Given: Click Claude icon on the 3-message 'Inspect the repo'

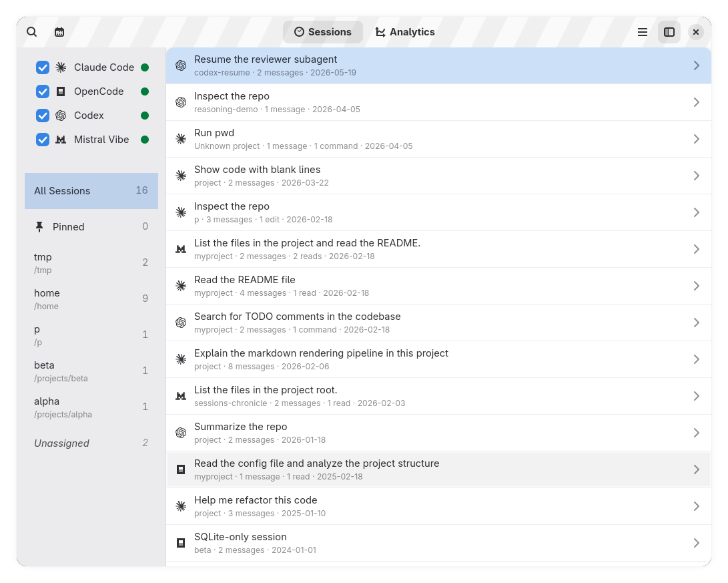Looking at the screenshot, I should (x=181, y=212).
